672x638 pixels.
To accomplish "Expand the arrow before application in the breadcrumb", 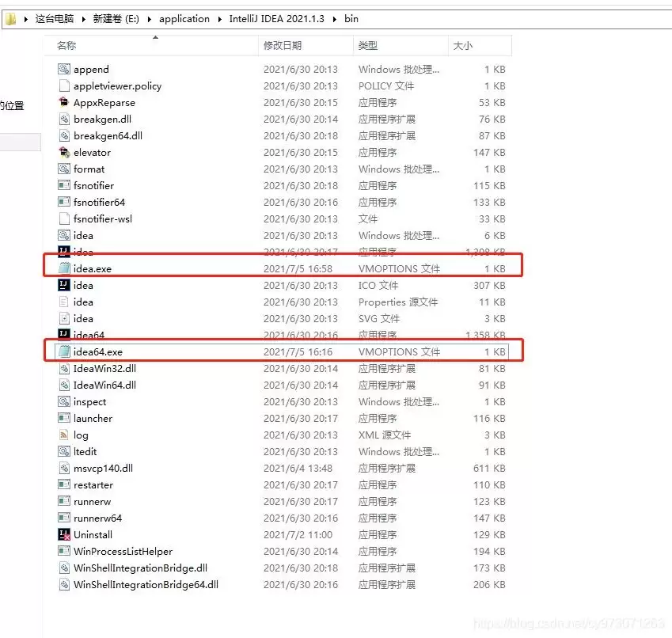I will (x=150, y=19).
